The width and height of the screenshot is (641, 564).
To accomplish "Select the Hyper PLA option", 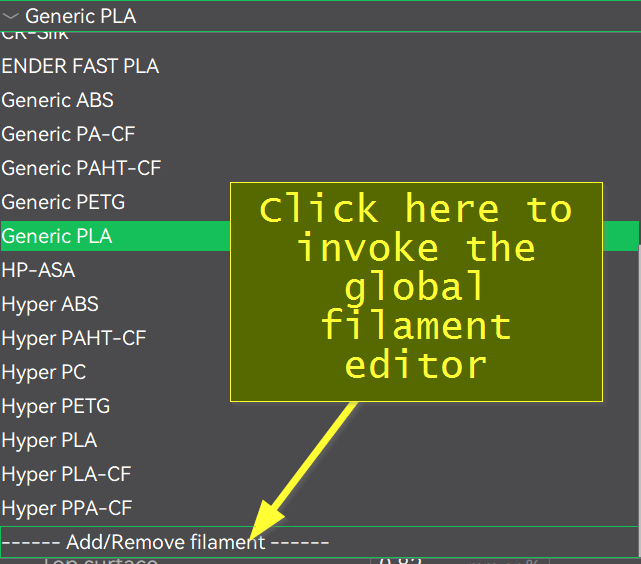I will tap(49, 440).
